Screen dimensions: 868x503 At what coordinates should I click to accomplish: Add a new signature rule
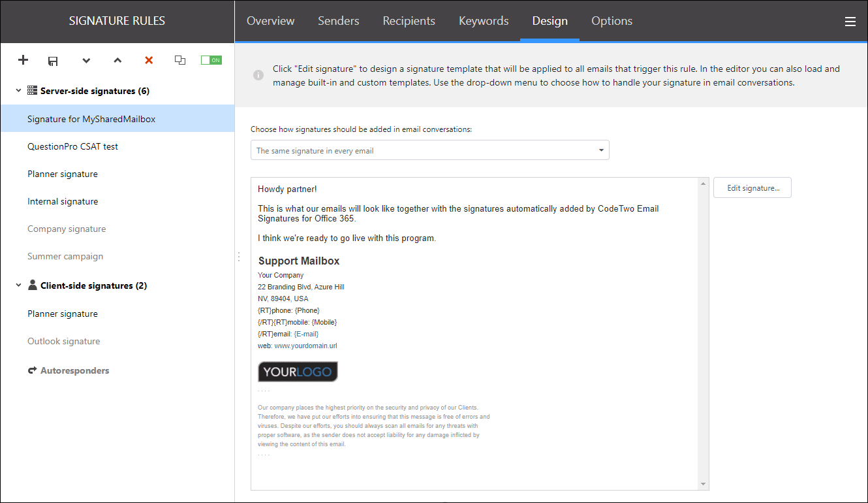[23, 60]
